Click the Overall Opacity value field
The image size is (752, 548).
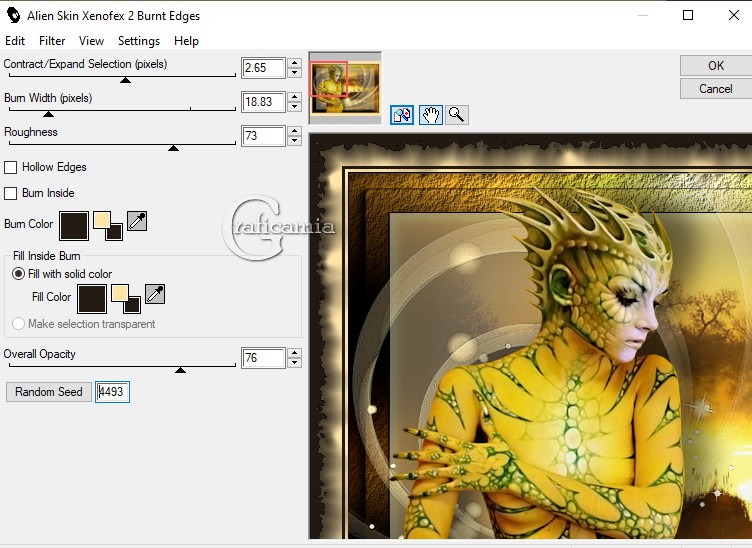tap(263, 358)
